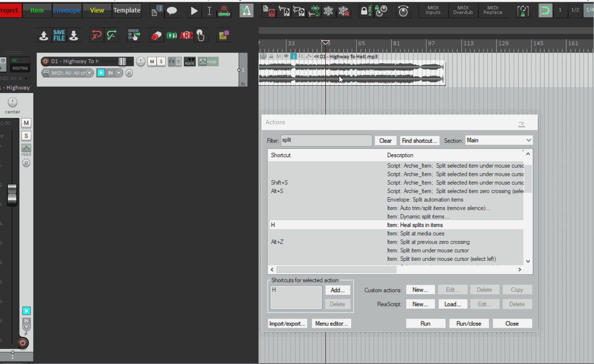Click the freeze track snowflake icon
This screenshot has height=364, width=594.
[328, 11]
